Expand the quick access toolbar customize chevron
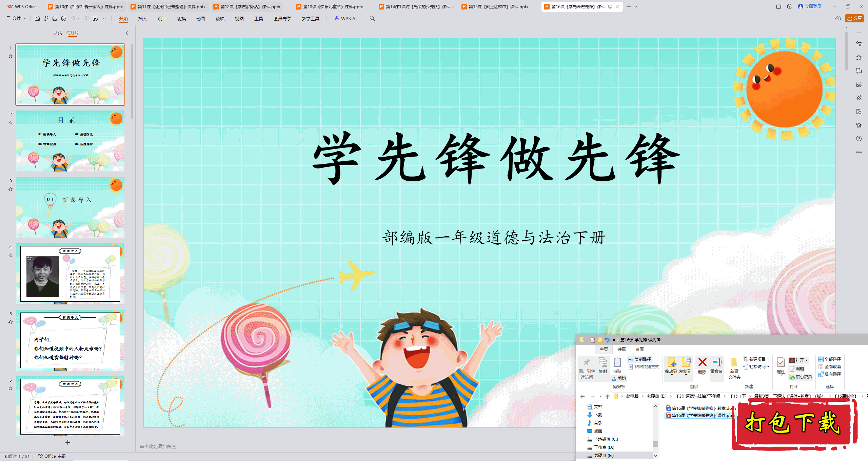868x461 pixels. click(104, 18)
